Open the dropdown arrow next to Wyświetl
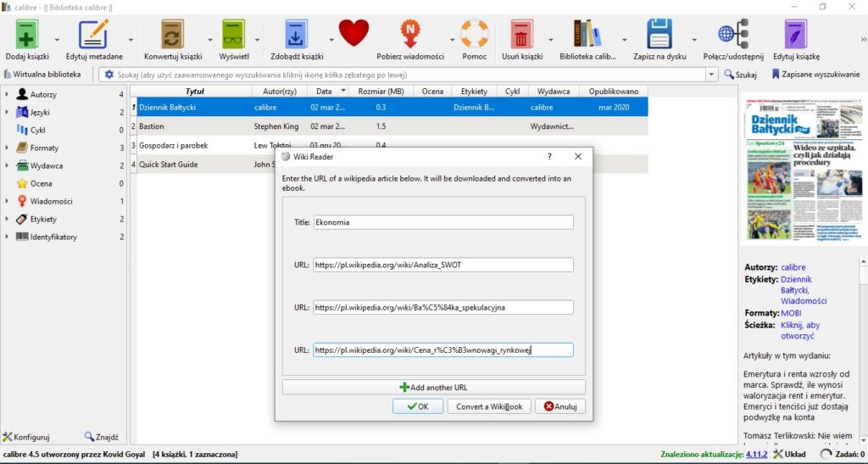868x464 pixels. click(257, 40)
